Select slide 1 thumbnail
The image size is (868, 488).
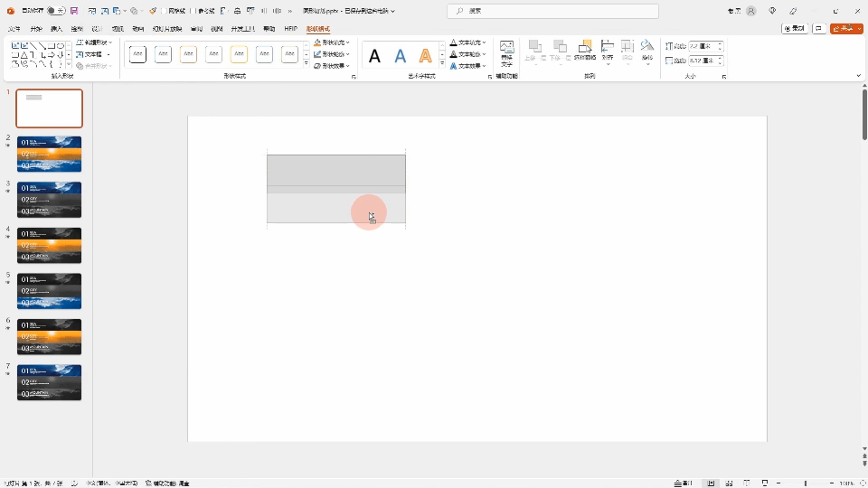(x=49, y=108)
